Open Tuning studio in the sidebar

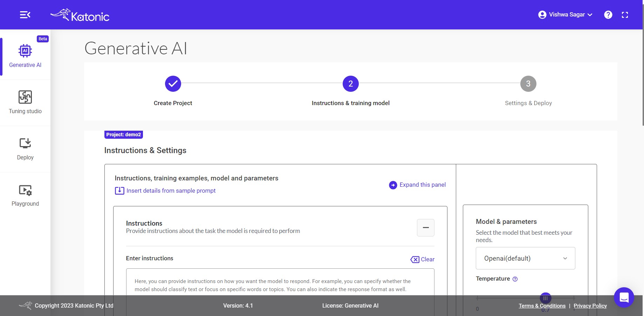(25, 103)
